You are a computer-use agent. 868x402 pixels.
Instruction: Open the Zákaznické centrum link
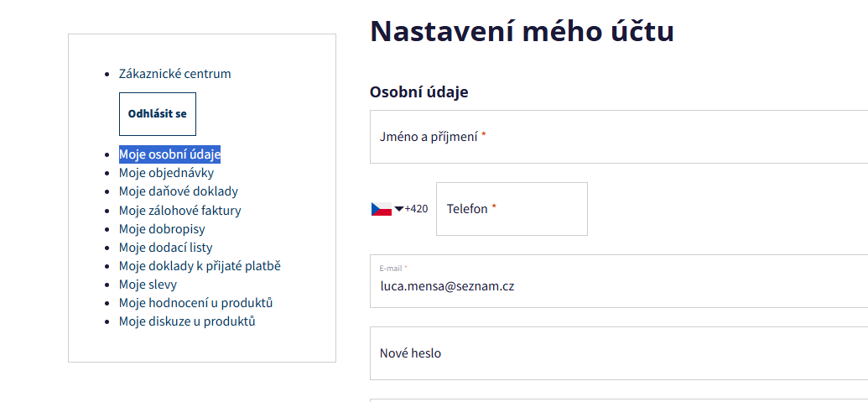(x=175, y=74)
